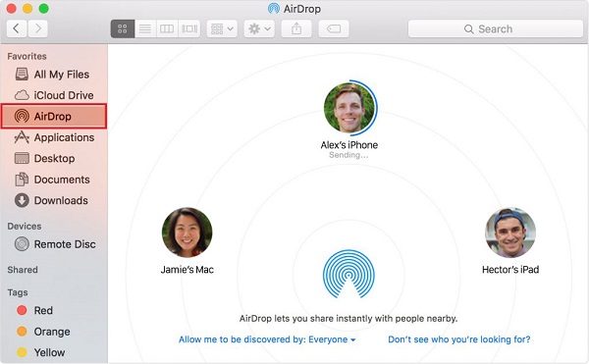Switch to list view in toolbar
Screen dimensions: 589x364
145,28
